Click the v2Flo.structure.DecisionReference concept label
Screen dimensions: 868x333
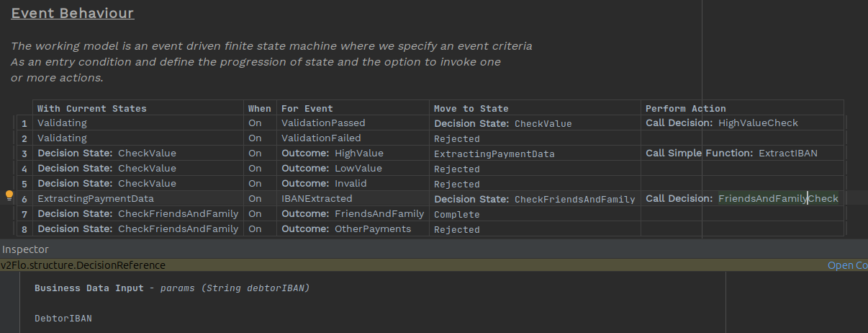(83, 265)
